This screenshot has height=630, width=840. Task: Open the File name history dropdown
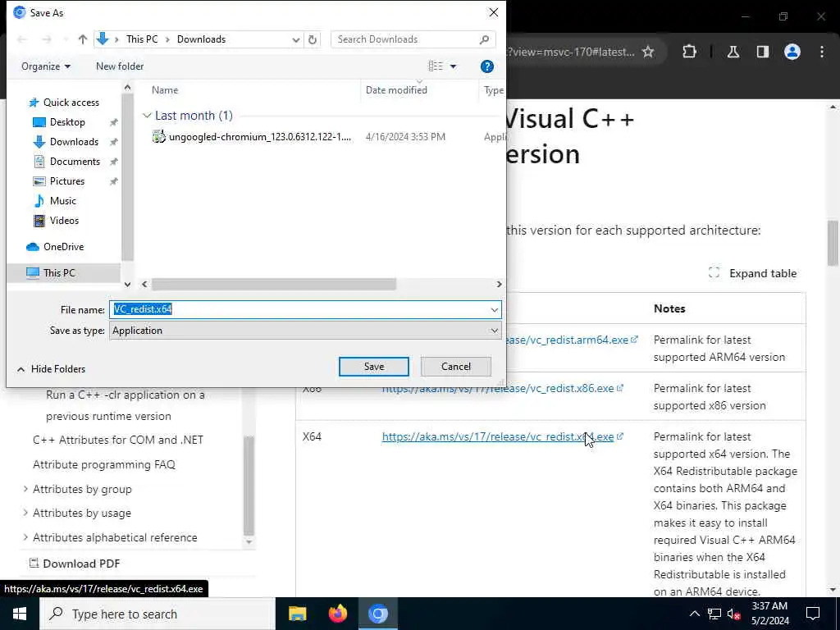click(494, 309)
